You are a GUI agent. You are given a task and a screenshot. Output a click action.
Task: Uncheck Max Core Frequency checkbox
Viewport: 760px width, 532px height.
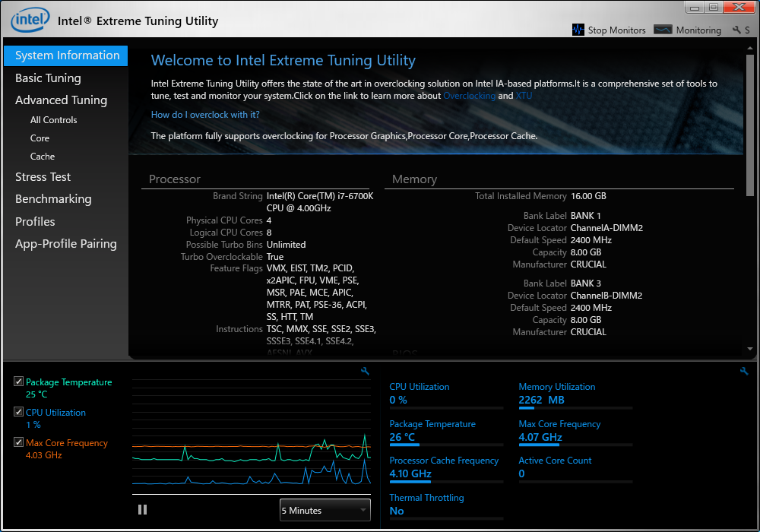(18, 442)
